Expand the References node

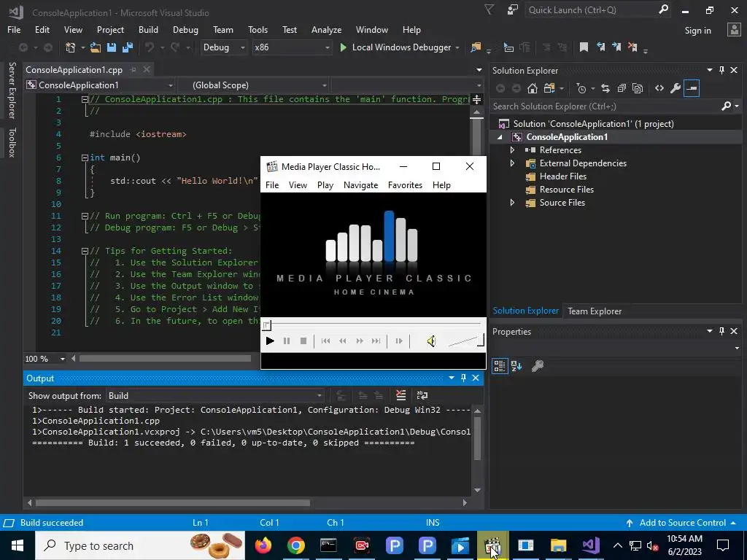[512, 150]
